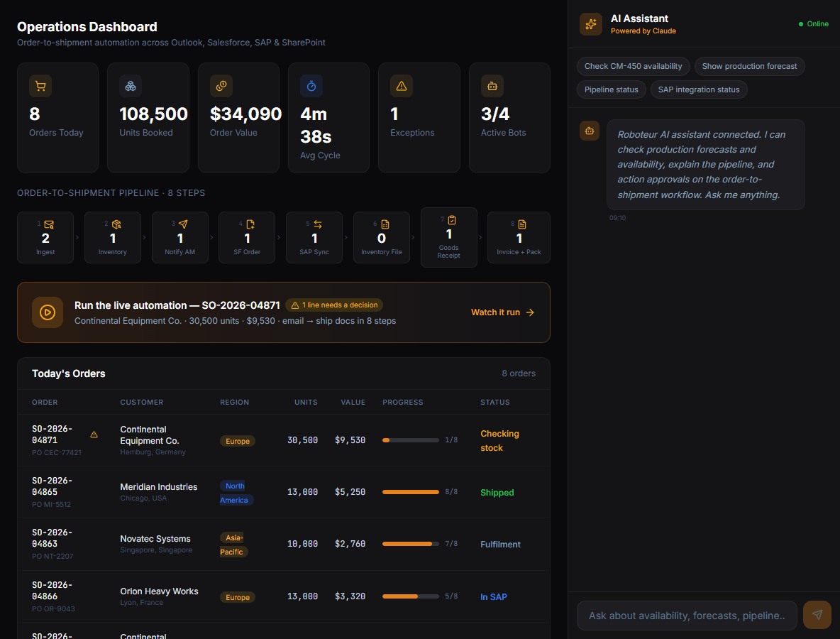Viewport: 840px width, 639px height.
Task: Click the SO-2026-04865 order number
Action: pos(52,486)
